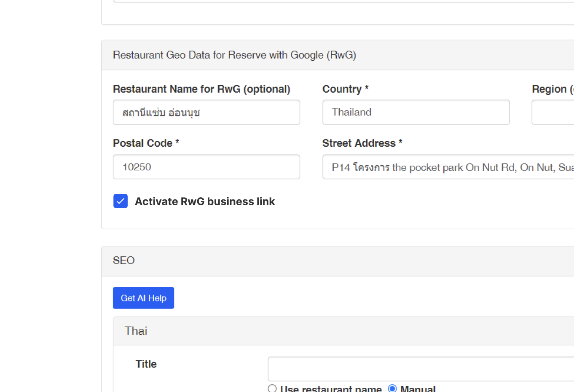The height and width of the screenshot is (392, 574).
Task: Select the "Manual" title radio button
Action: 392,388
